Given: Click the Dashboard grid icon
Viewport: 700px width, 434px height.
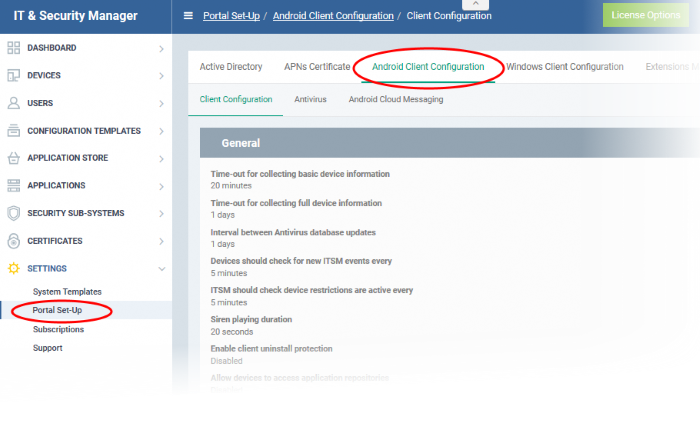Looking at the screenshot, I should pyautogui.click(x=14, y=48).
